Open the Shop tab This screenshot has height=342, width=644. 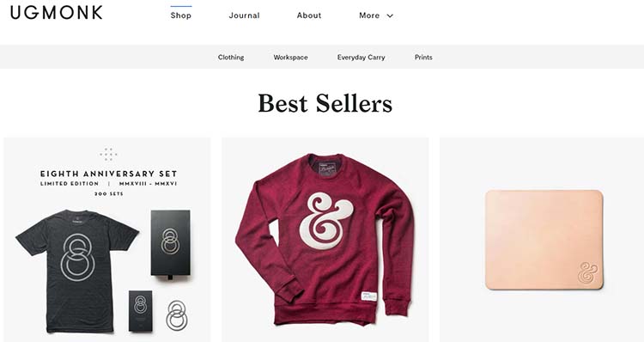[180, 15]
